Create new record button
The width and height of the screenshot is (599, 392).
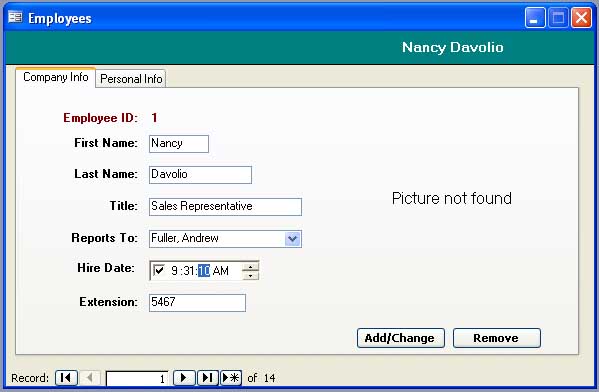[x=231, y=378]
